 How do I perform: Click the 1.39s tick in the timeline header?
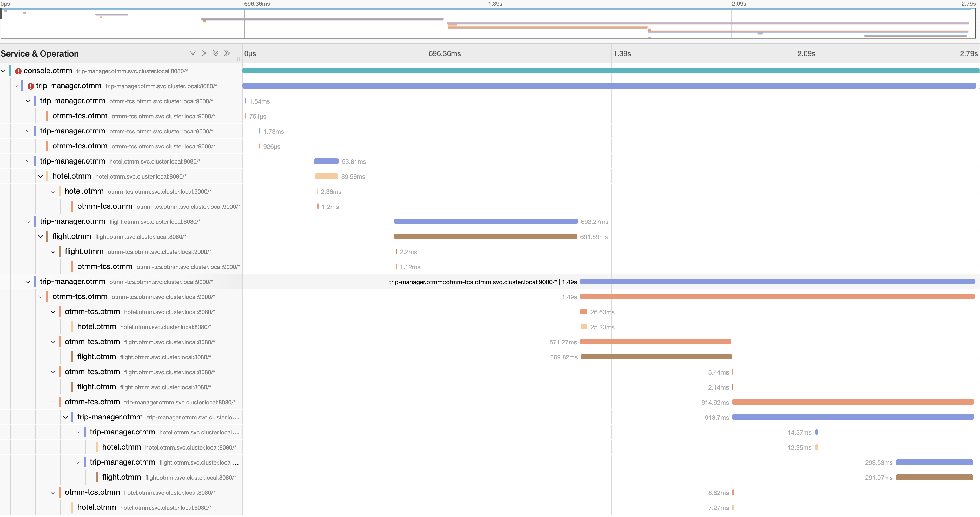[x=622, y=54]
